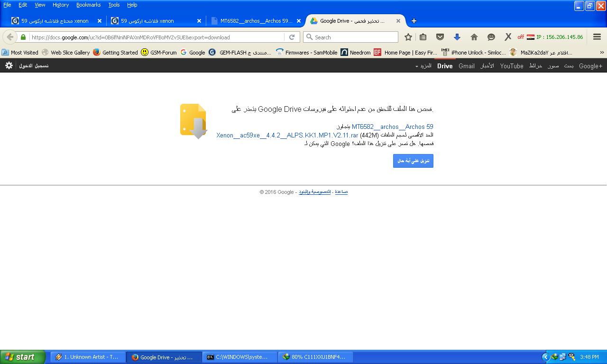The width and height of the screenshot is (607, 364).
Task: Switch to C:\WINDOWS\system taskbar window
Action: (239, 357)
